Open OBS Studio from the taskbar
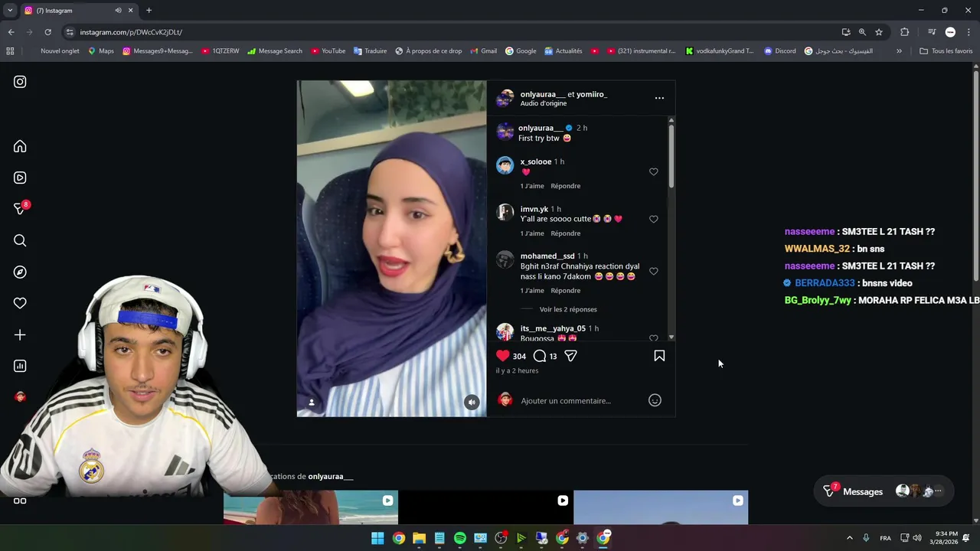980x551 pixels. pyautogui.click(x=501, y=538)
